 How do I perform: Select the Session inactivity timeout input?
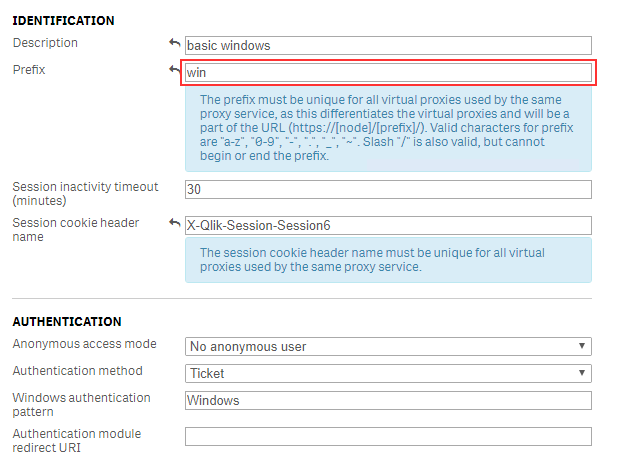click(x=388, y=190)
